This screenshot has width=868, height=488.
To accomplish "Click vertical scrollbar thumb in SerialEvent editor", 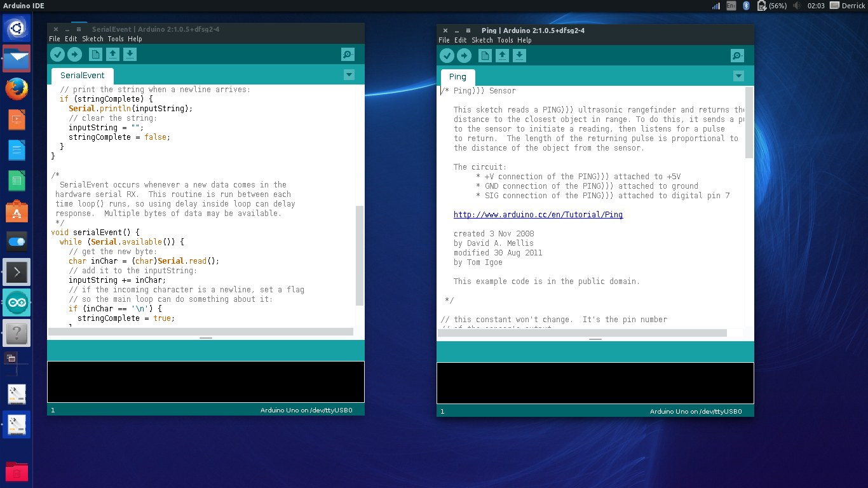I will pyautogui.click(x=360, y=255).
